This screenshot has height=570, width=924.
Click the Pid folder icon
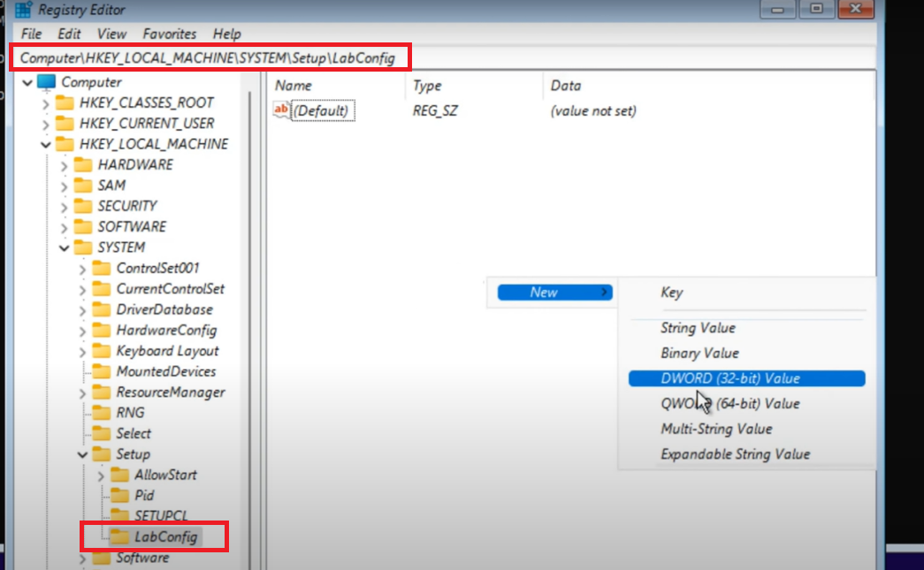tap(119, 495)
